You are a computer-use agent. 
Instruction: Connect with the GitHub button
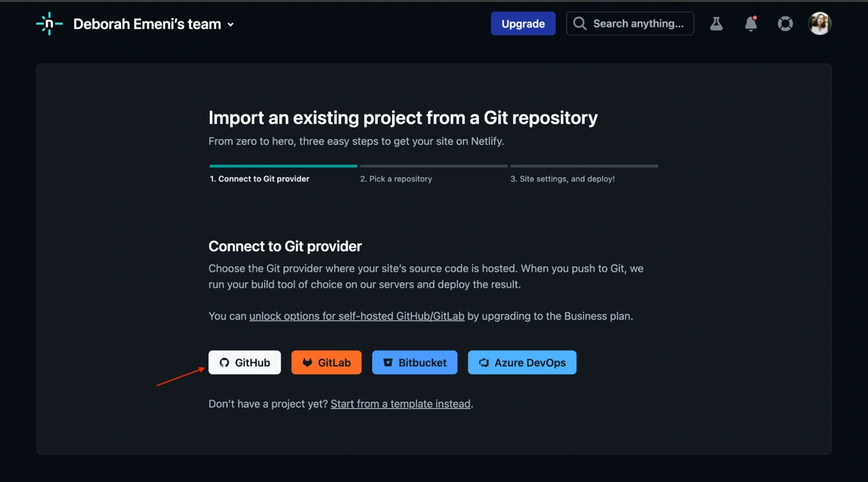244,363
